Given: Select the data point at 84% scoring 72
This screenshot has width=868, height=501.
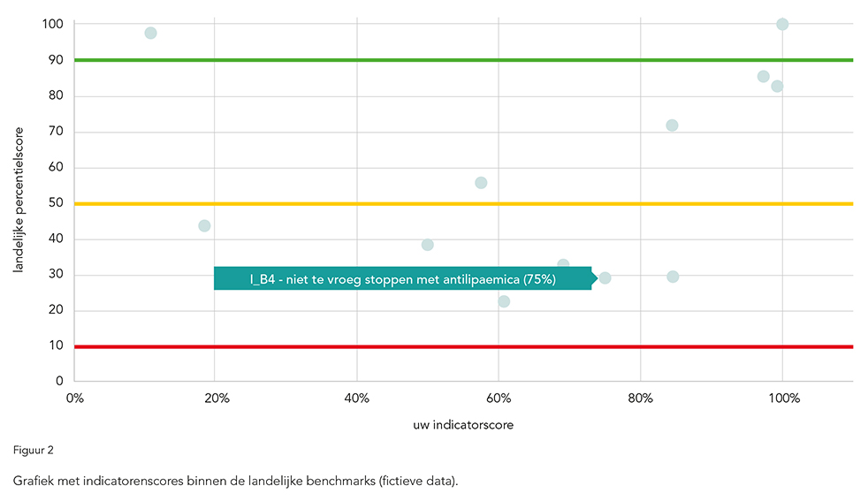Looking at the screenshot, I should [672, 125].
